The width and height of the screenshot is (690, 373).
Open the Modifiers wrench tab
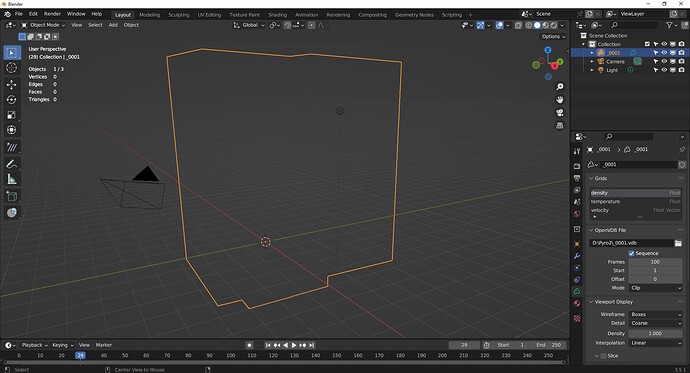click(x=577, y=256)
